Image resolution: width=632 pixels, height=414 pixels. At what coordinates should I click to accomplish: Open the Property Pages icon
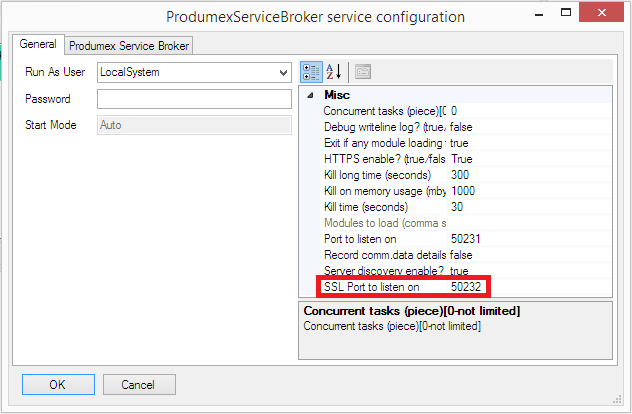tap(363, 72)
